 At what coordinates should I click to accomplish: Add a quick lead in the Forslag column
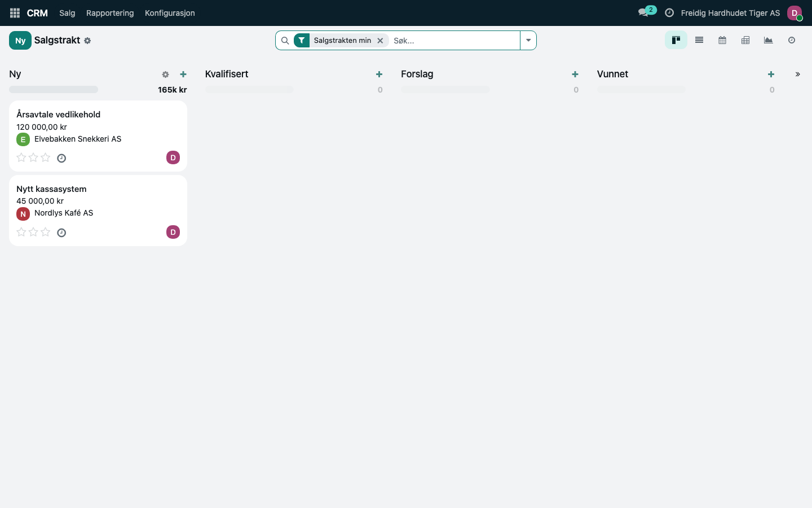point(575,75)
